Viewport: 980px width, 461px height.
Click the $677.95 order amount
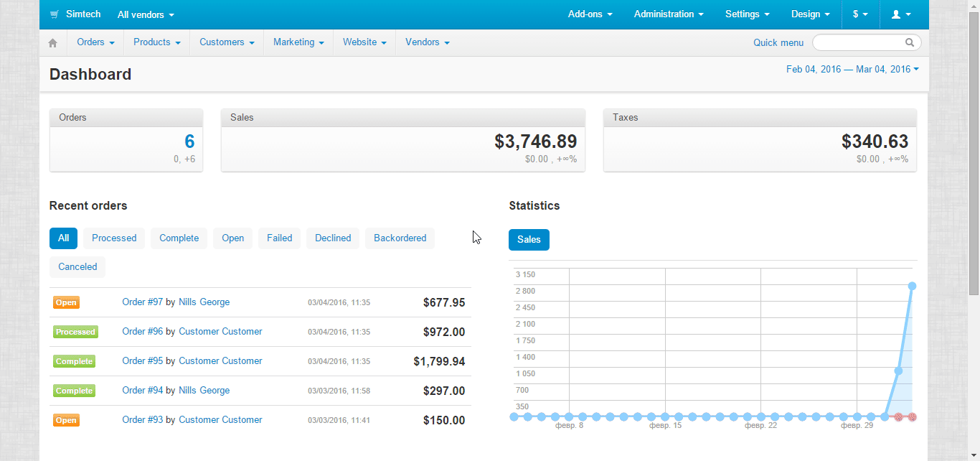pyautogui.click(x=444, y=303)
